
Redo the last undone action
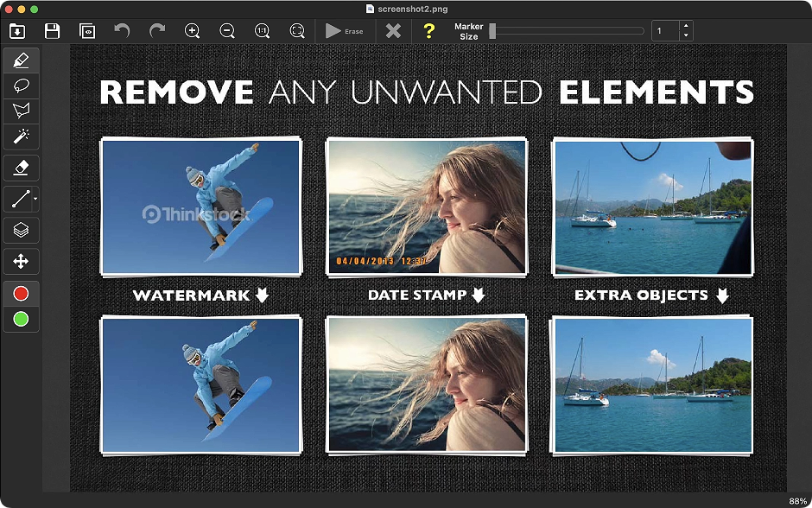157,31
